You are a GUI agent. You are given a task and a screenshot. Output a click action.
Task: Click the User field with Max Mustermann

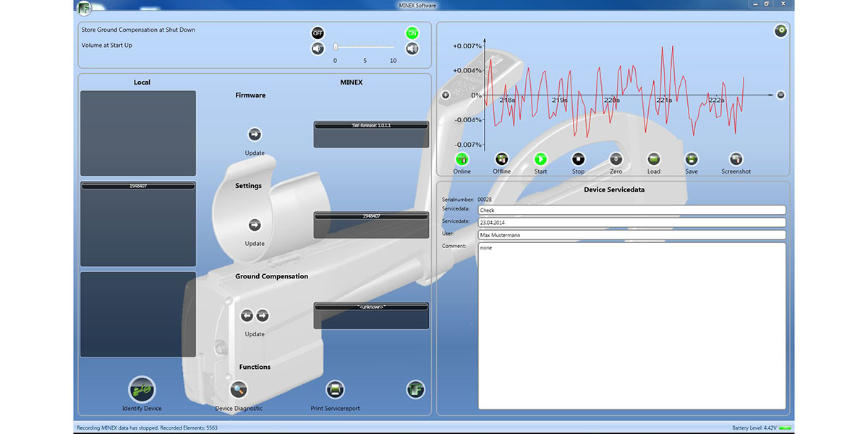click(x=631, y=235)
